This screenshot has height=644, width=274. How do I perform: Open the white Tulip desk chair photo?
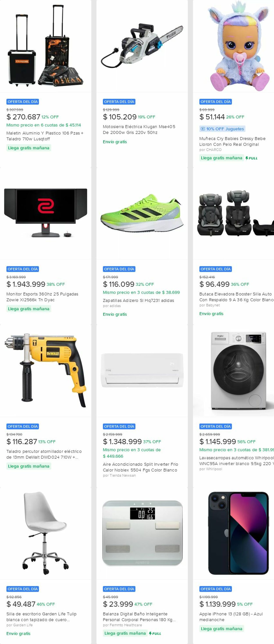pos(45,533)
